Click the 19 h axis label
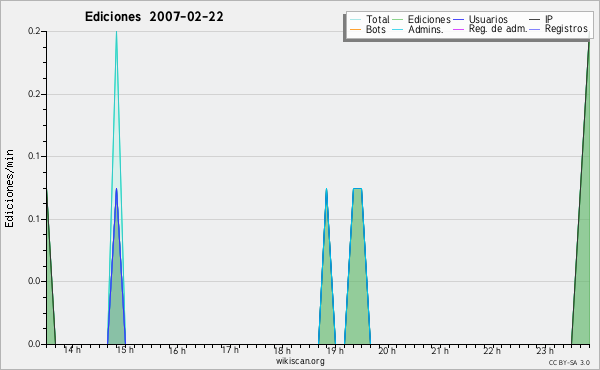Screen dimensions: 600x370 [x=335, y=350]
